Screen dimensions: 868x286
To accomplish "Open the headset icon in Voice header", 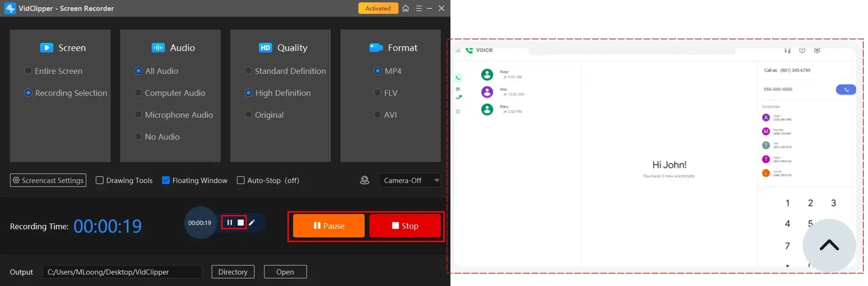I will [x=787, y=51].
